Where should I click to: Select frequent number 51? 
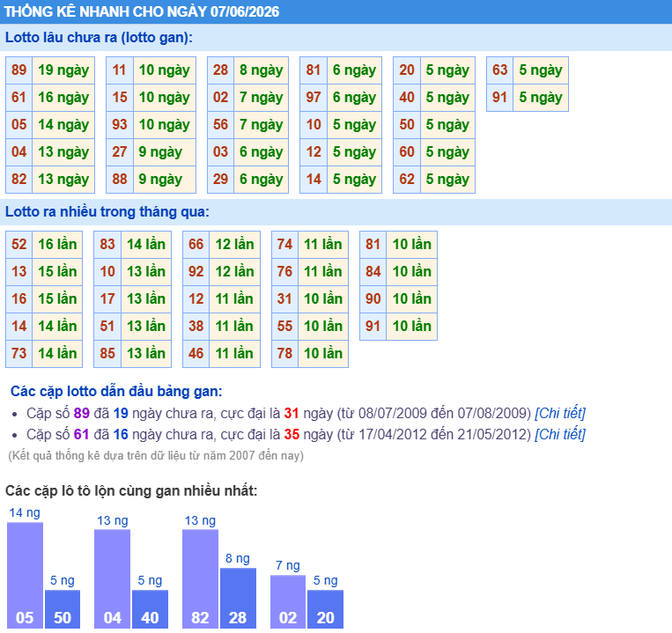[107, 327]
